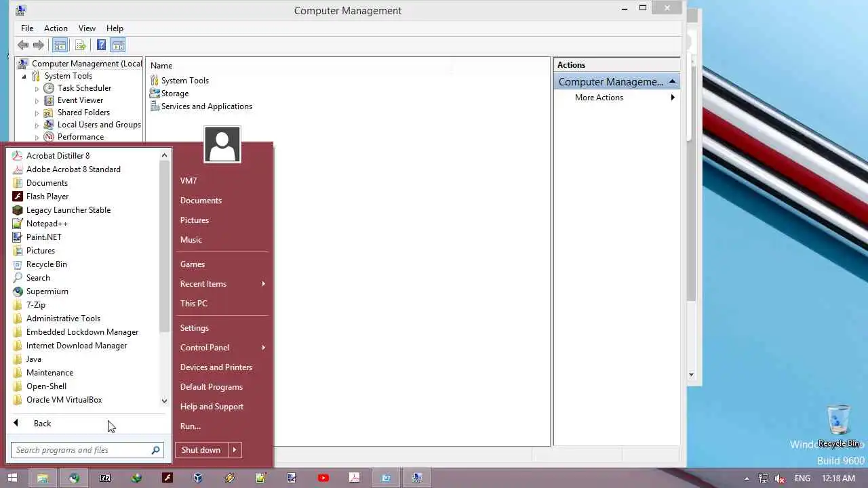The image size is (868, 488).
Task: Open the Shut down options arrow
Action: [x=235, y=449]
